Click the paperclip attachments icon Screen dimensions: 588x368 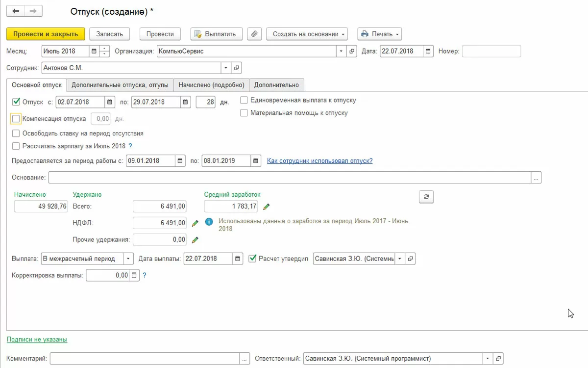click(x=254, y=34)
